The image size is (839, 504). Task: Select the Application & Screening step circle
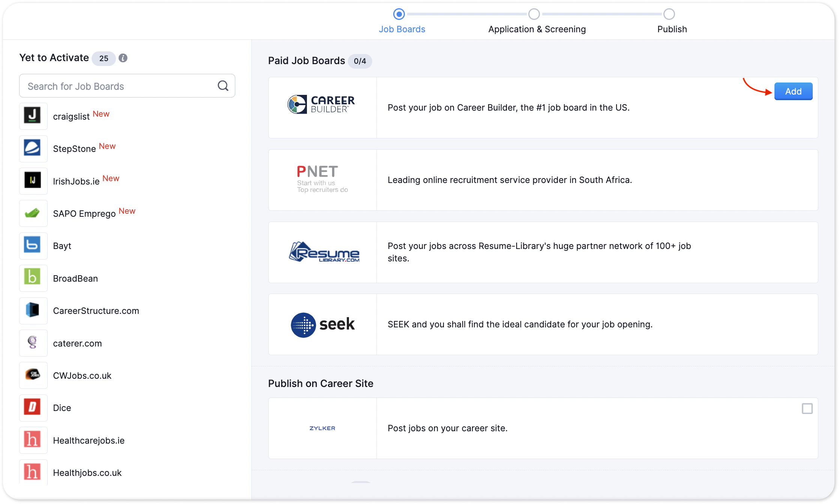[x=534, y=14]
